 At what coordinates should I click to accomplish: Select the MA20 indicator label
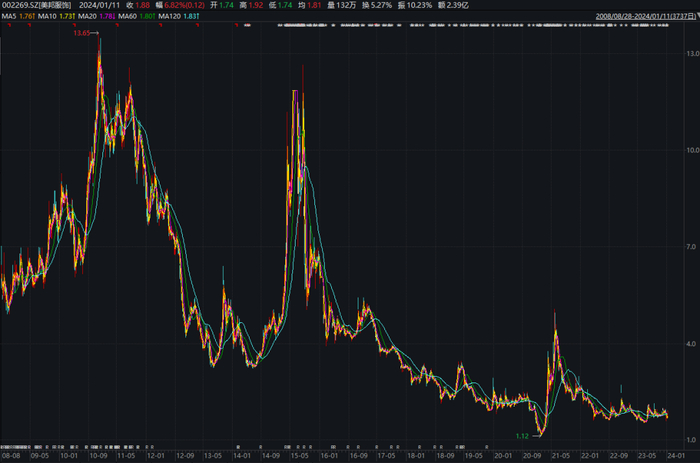(x=87, y=16)
